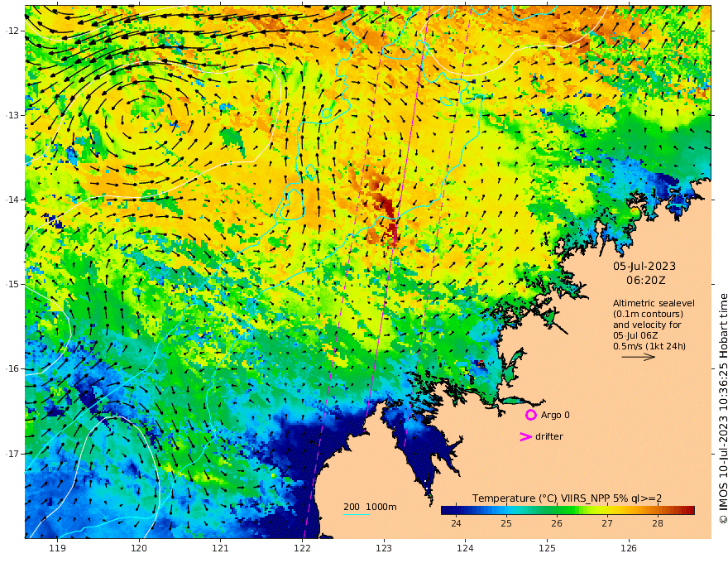728x563 pixels.
Task: Click the dark red warm patch near 123E 14S
Action: point(388,214)
